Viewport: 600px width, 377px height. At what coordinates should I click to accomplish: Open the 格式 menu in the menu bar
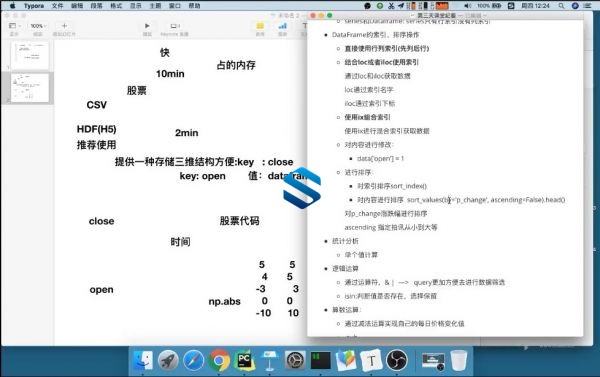(x=116, y=5)
